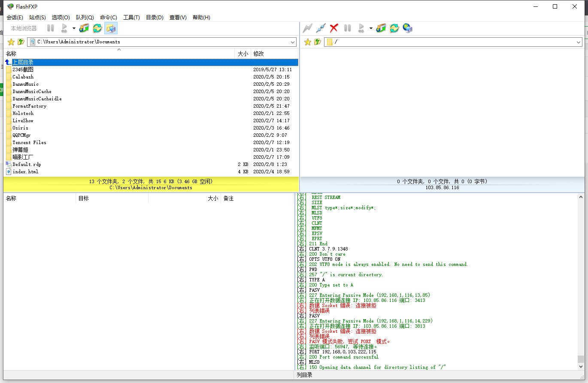
Task: Click inside the local path input field
Action: coord(162,42)
